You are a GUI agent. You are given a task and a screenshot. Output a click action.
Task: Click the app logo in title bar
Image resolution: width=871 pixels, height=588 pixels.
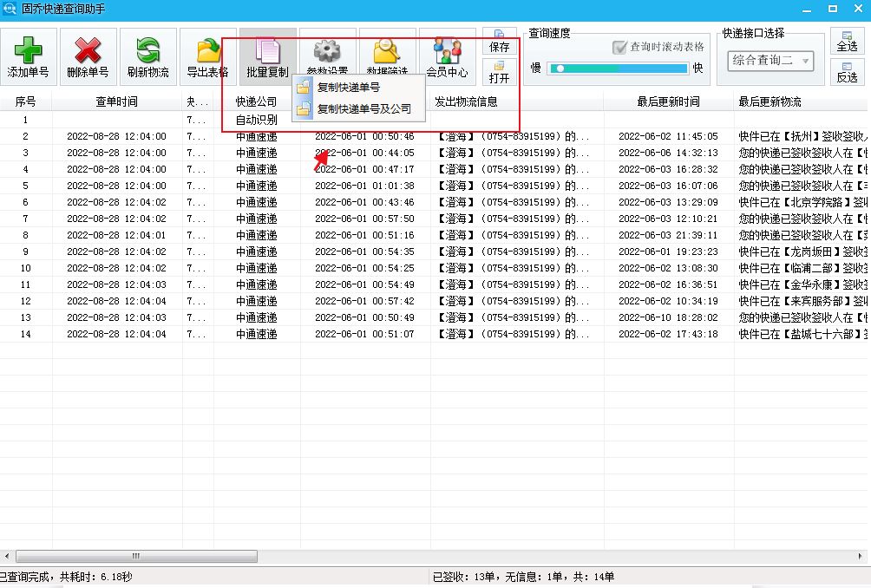[10, 9]
